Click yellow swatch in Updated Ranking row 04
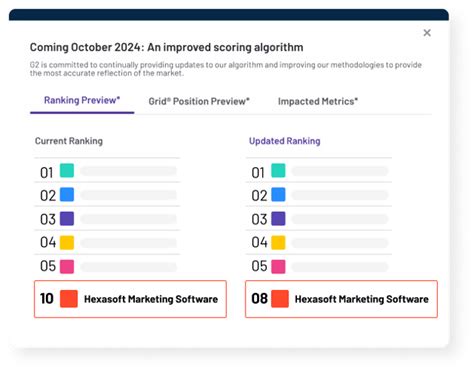 [x=278, y=242]
